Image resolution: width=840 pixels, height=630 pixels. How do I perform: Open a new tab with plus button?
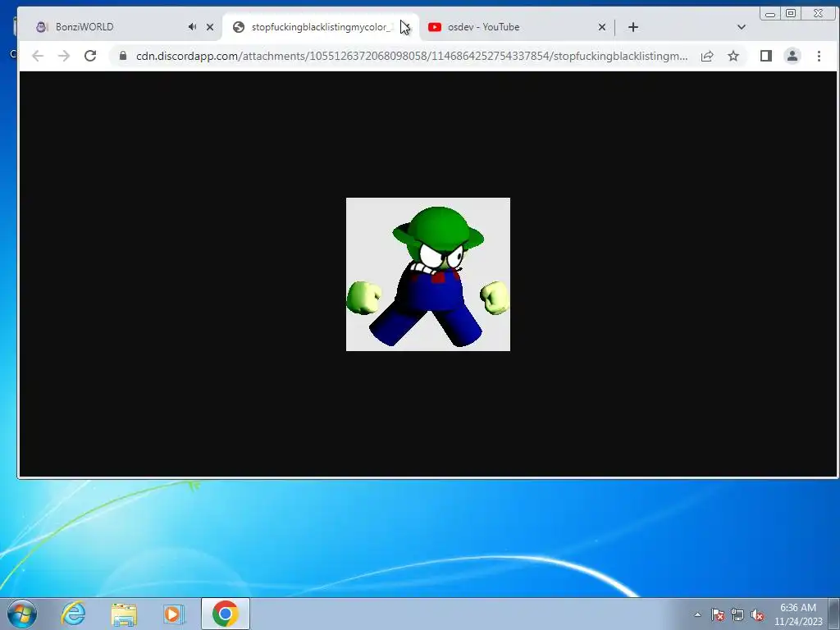pyautogui.click(x=632, y=27)
